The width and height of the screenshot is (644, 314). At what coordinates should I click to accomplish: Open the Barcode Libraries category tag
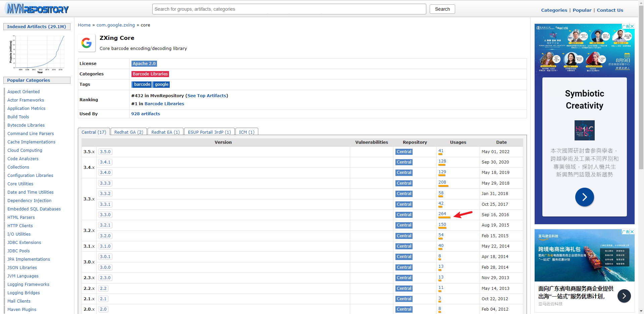coord(150,74)
